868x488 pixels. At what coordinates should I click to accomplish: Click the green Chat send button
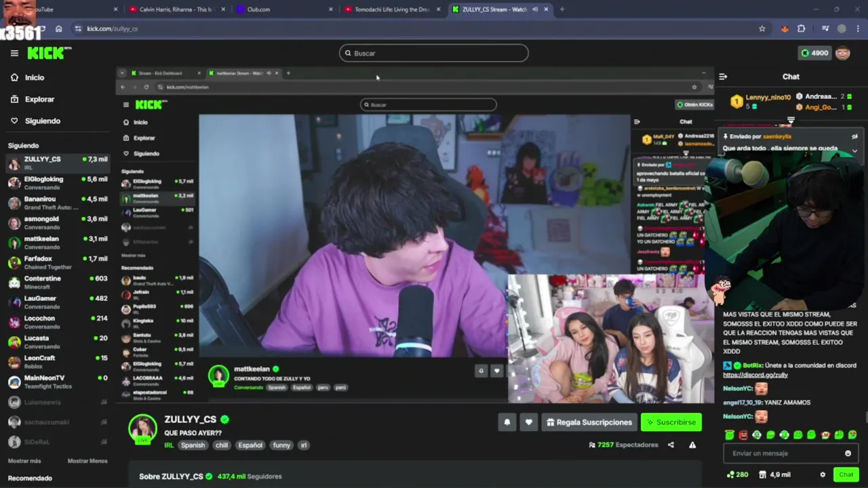click(846, 474)
